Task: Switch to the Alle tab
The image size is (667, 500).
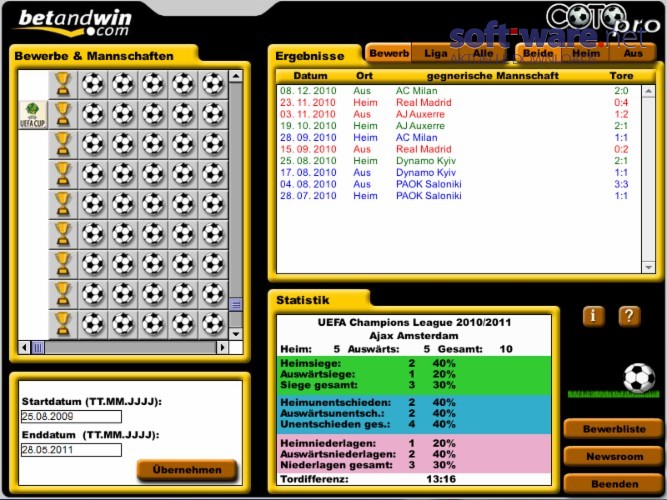Action: [483, 53]
